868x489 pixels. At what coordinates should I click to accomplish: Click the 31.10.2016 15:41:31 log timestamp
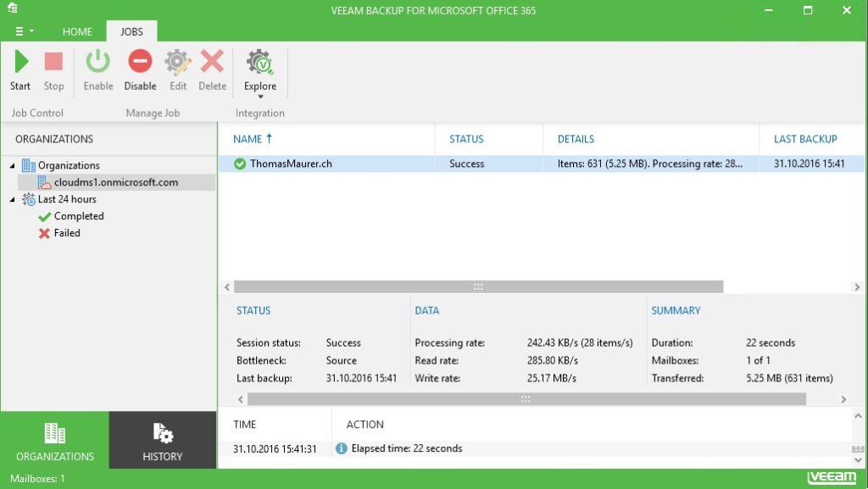point(275,448)
